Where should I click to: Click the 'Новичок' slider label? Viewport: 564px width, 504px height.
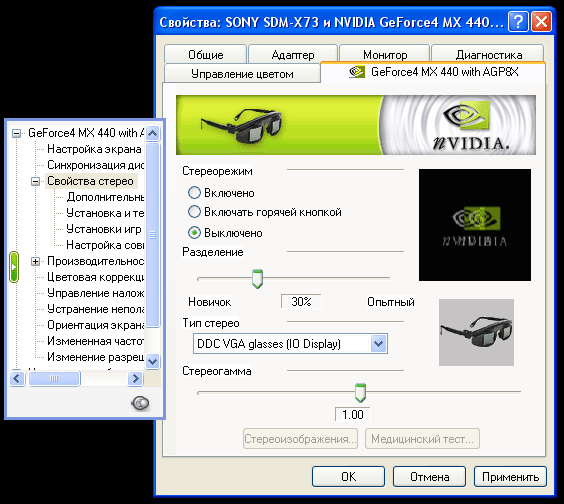pyautogui.click(x=209, y=302)
